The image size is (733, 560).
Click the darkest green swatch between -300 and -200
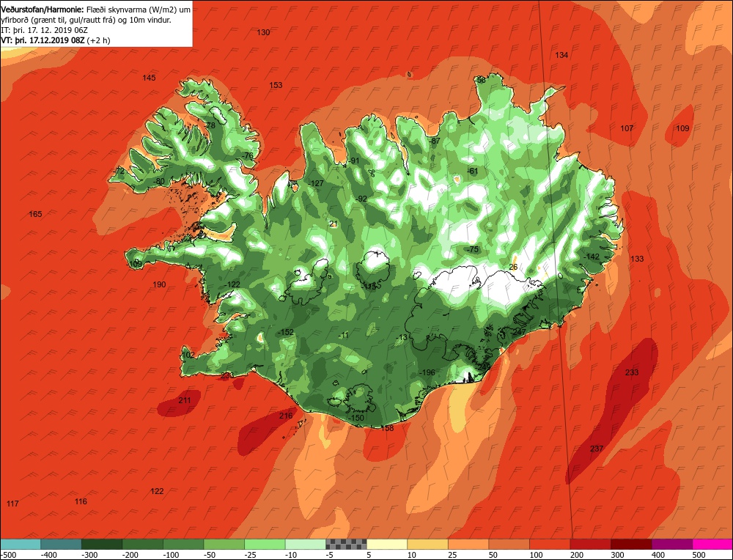101,544
